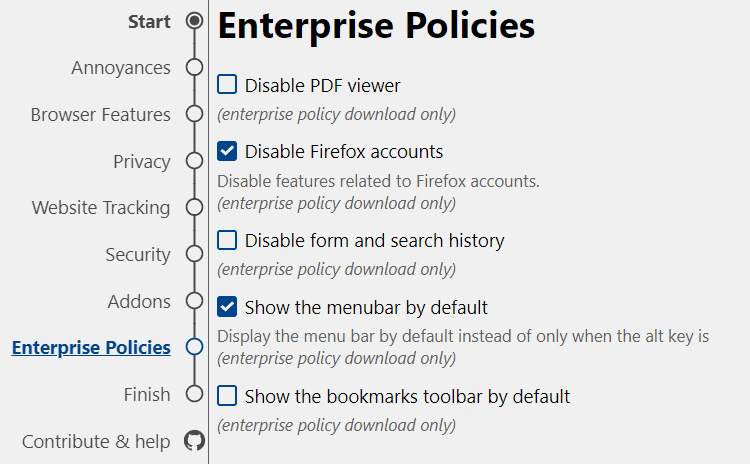The width and height of the screenshot is (750, 464).
Task: Jump to the Website Tracking section
Action: [101, 208]
